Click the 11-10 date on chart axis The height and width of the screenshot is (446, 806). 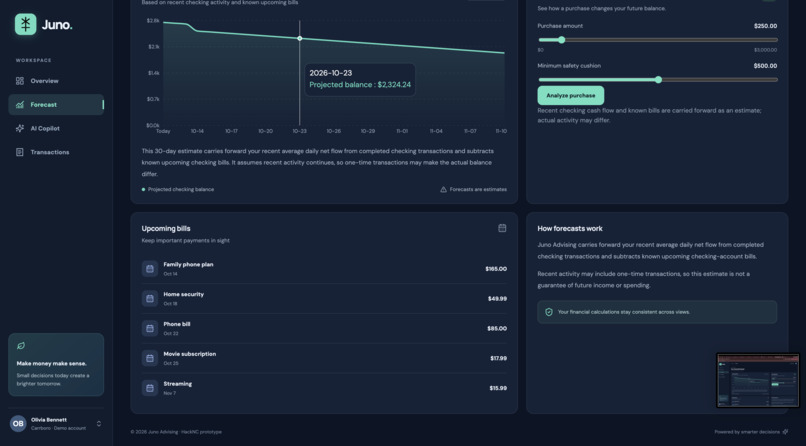point(501,131)
